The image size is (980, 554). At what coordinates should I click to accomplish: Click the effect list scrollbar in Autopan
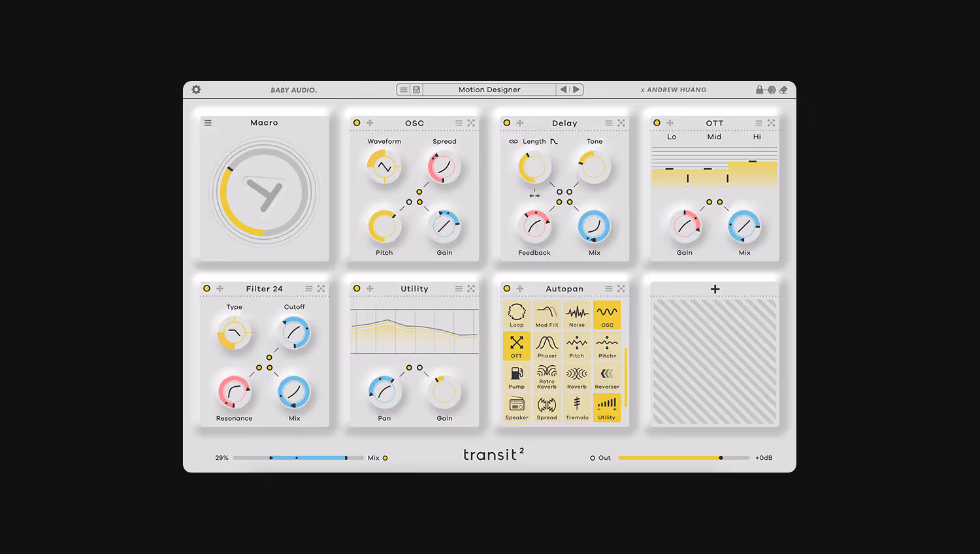tap(626, 377)
